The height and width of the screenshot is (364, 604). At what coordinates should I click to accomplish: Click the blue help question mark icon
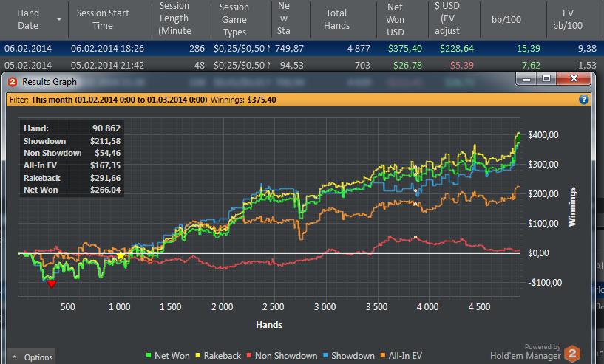point(583,100)
